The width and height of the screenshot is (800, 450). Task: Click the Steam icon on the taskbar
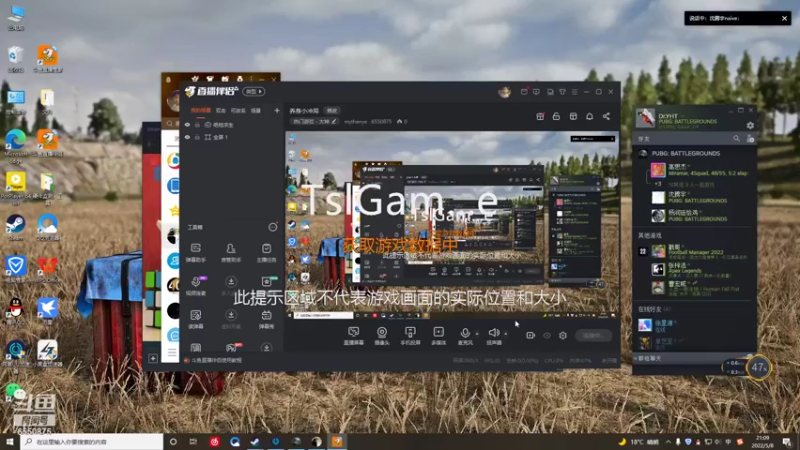255,441
